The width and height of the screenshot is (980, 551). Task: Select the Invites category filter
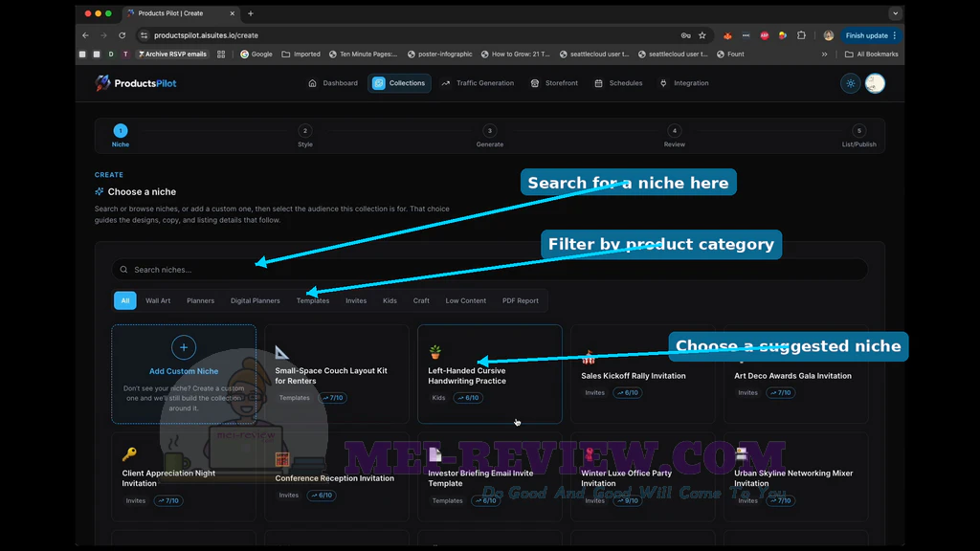(x=356, y=300)
